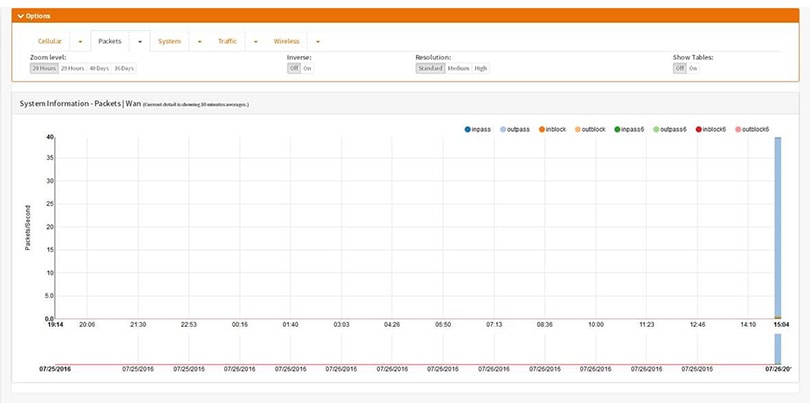Hide outblock6 series from the legend
810x403 pixels.
tap(738, 129)
